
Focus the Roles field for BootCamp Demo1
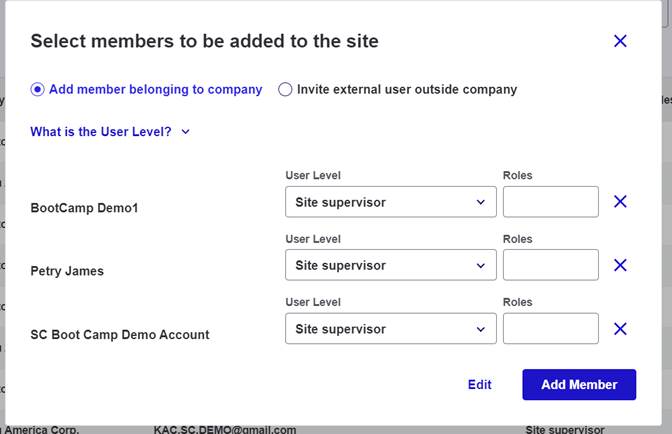pyautogui.click(x=551, y=202)
